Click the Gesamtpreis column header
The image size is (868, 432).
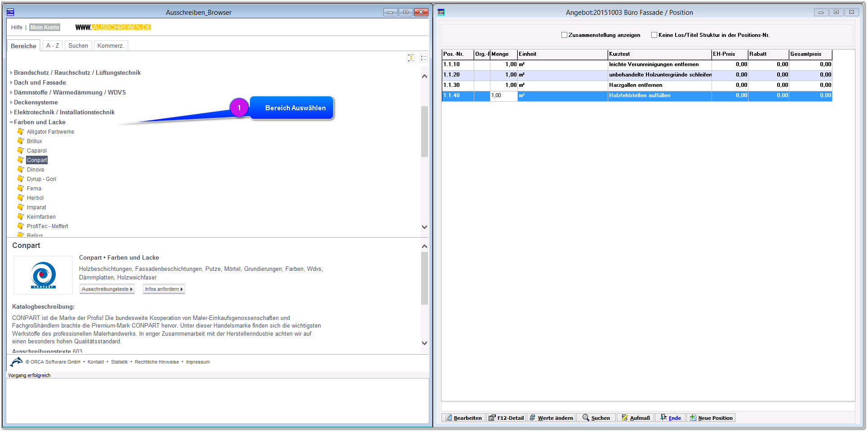pos(810,54)
